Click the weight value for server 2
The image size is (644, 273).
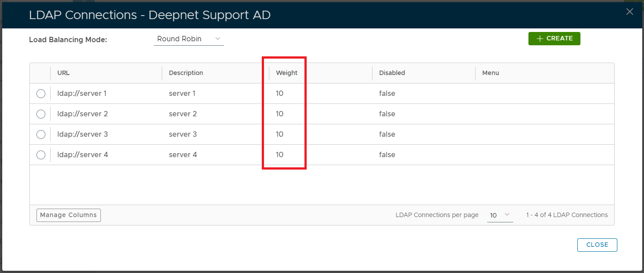pos(280,114)
